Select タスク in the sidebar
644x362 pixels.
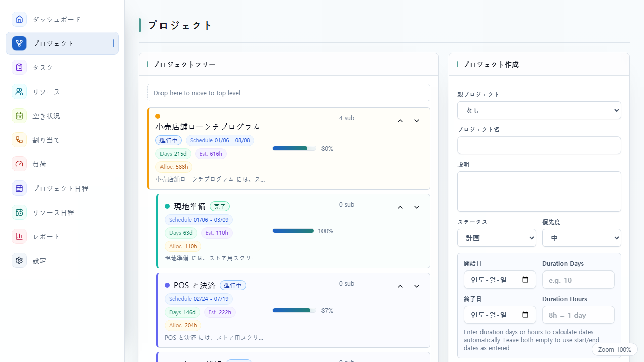pos(62,67)
